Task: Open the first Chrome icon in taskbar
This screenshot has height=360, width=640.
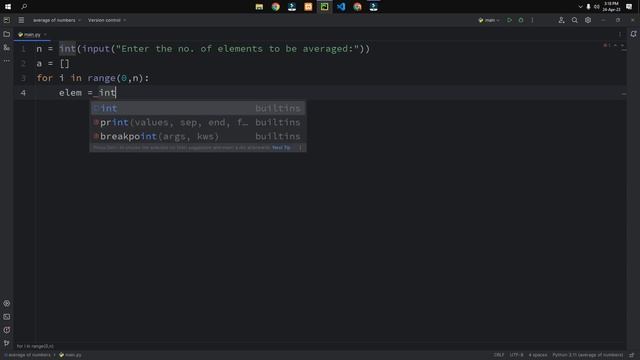Action: [x=276, y=7]
